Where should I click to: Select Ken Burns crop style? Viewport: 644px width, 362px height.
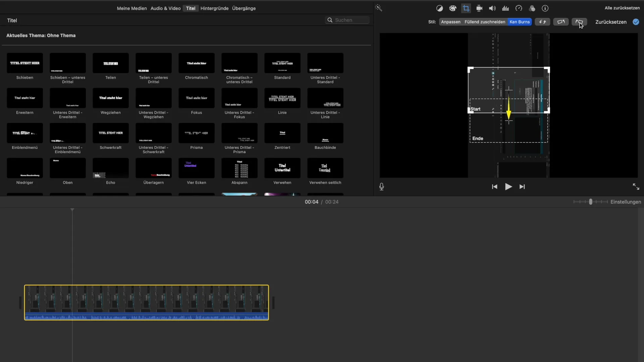(x=520, y=22)
